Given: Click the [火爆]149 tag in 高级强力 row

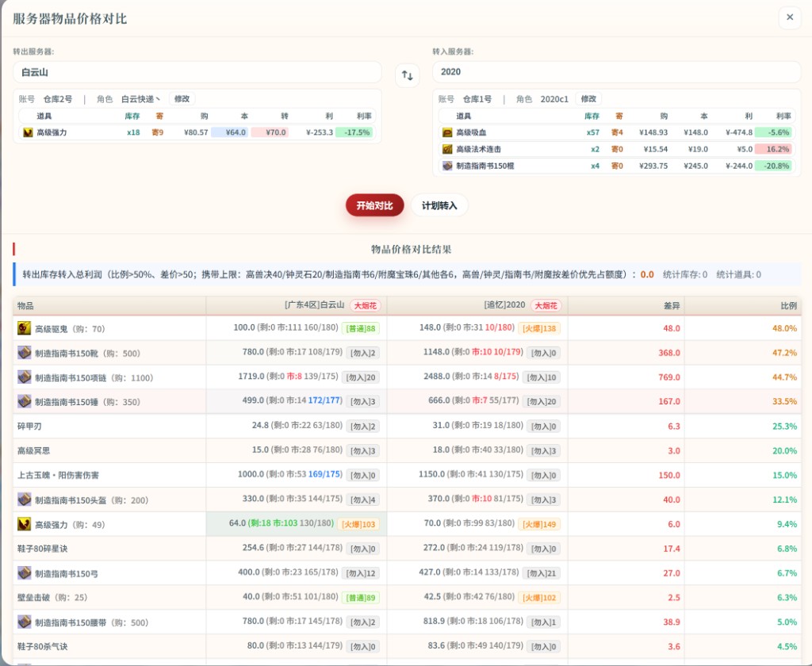Looking at the screenshot, I should coord(539,524).
